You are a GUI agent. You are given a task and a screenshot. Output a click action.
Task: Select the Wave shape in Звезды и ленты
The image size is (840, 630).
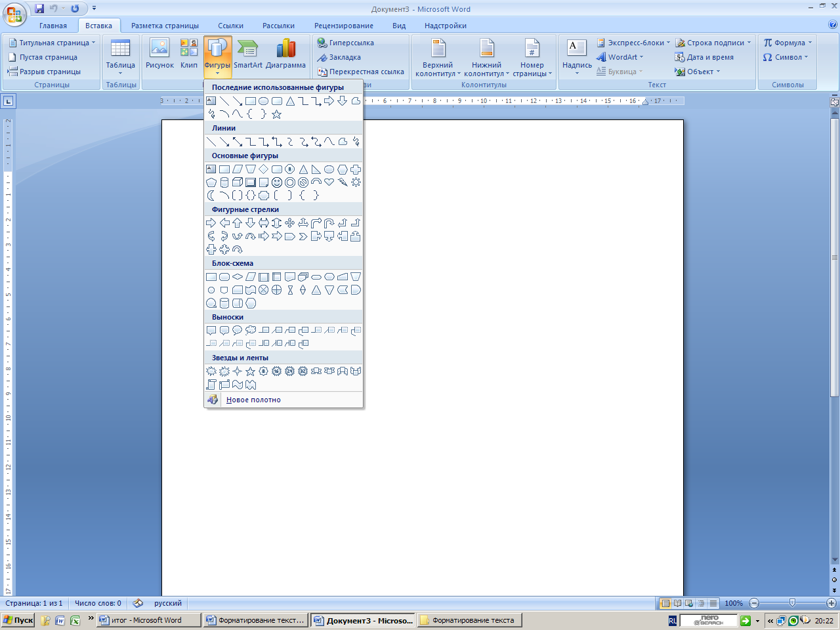[x=238, y=385]
